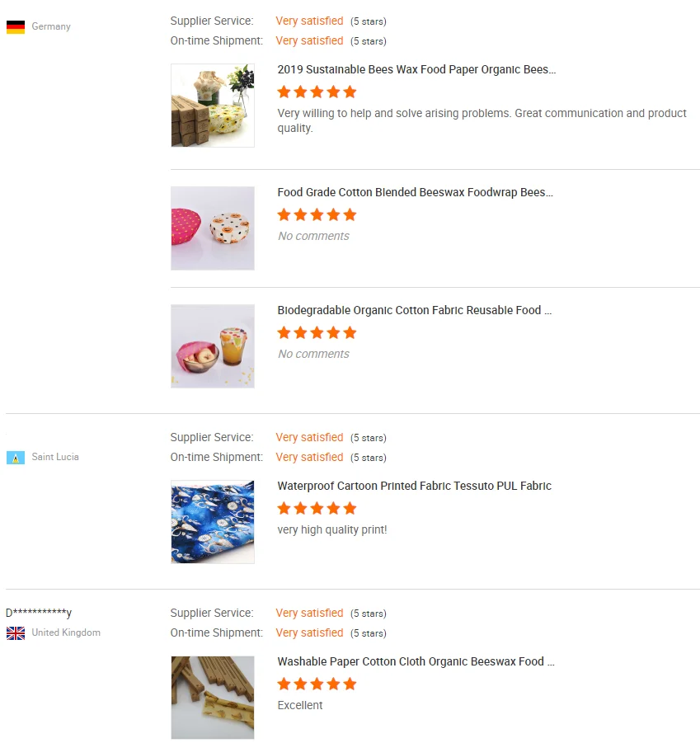Click the Germany flag icon
The height and width of the screenshot is (743, 700).
[x=16, y=27]
